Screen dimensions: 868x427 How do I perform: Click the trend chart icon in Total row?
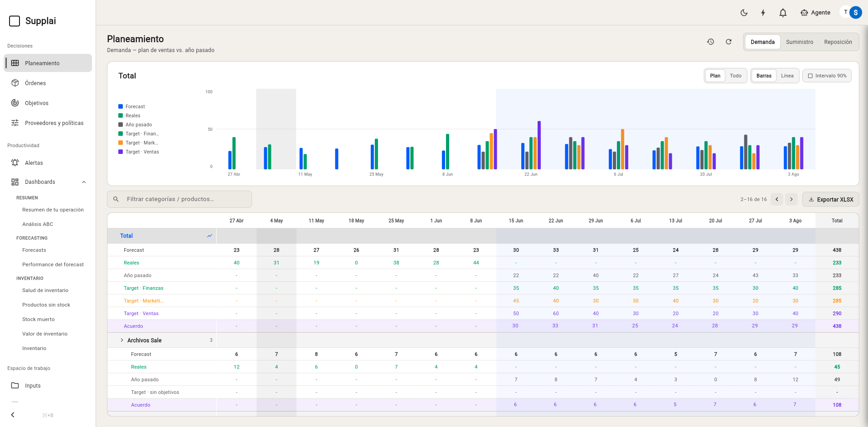point(209,236)
